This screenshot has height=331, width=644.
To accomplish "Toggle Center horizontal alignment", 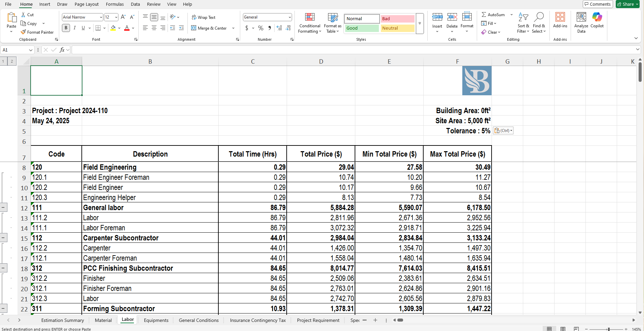I will pos(154,28).
